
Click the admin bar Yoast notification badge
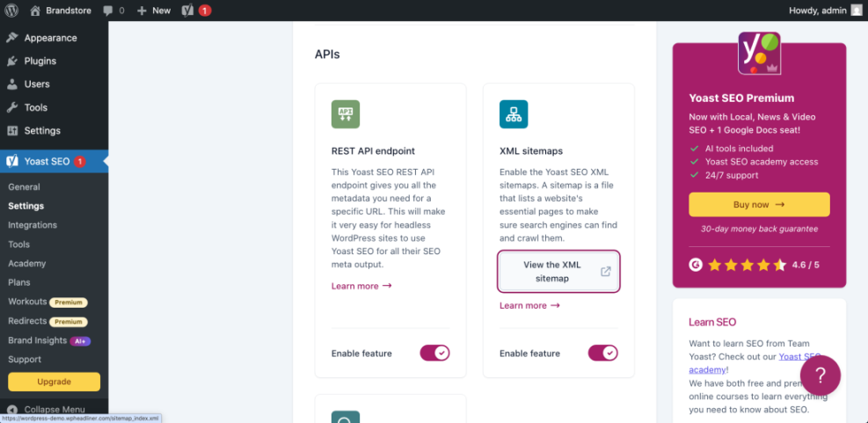(x=205, y=10)
